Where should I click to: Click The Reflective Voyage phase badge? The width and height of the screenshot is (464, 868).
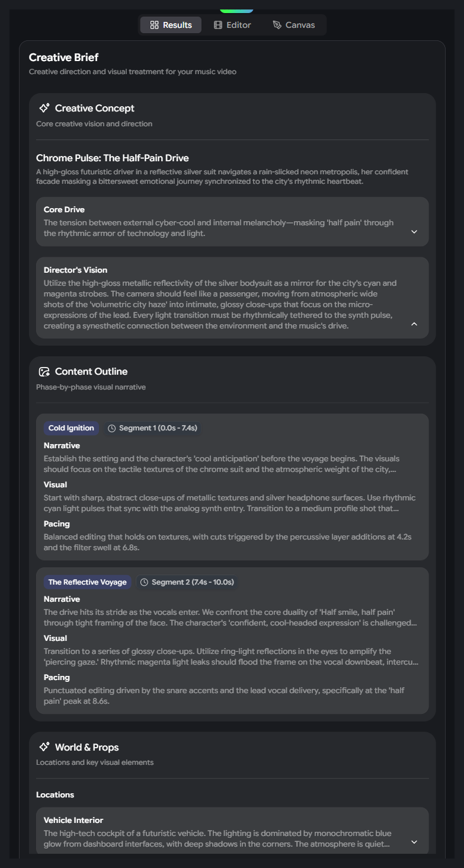[x=87, y=583]
